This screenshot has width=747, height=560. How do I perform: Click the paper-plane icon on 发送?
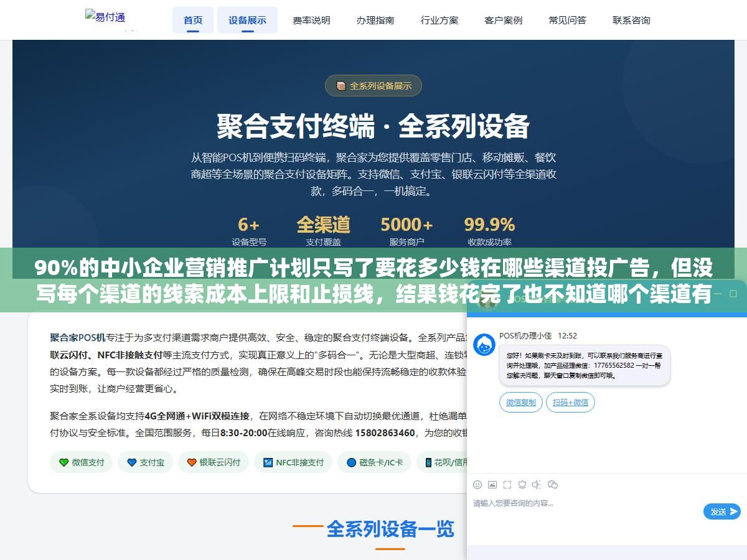[x=734, y=511]
